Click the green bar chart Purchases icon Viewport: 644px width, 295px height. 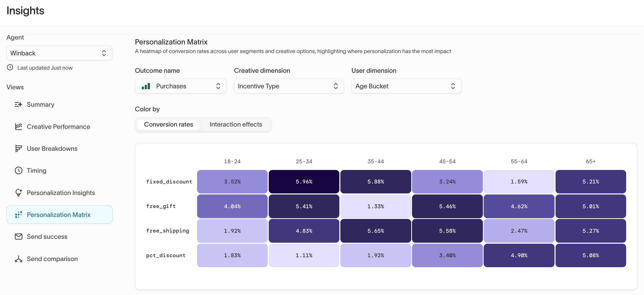146,86
